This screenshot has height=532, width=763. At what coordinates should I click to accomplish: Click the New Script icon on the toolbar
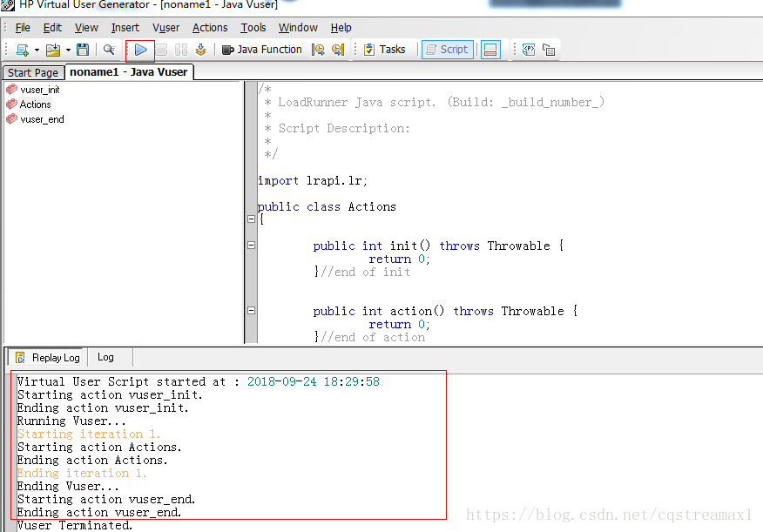pyautogui.click(x=22, y=50)
